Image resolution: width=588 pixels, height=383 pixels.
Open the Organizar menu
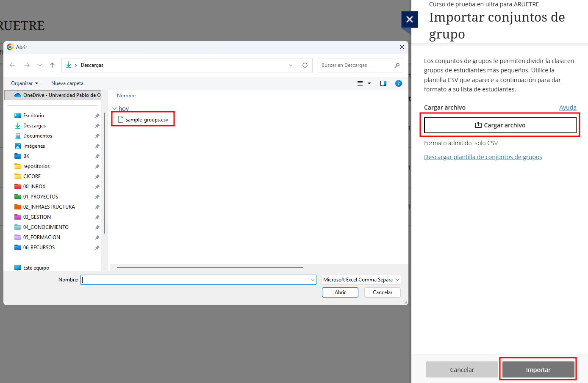point(25,83)
